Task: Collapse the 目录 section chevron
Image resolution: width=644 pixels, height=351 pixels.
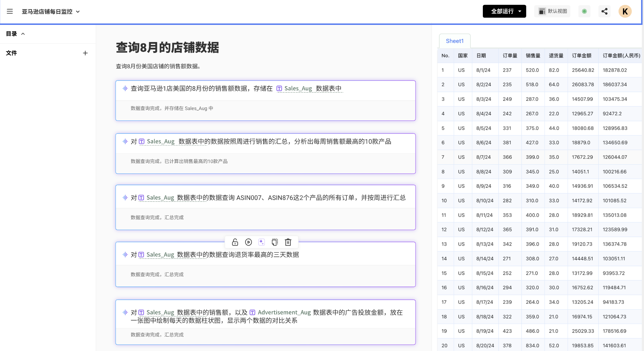Action: point(23,34)
